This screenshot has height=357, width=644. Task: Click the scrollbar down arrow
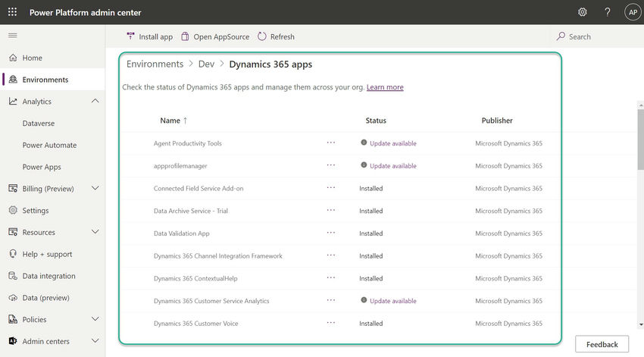click(641, 324)
